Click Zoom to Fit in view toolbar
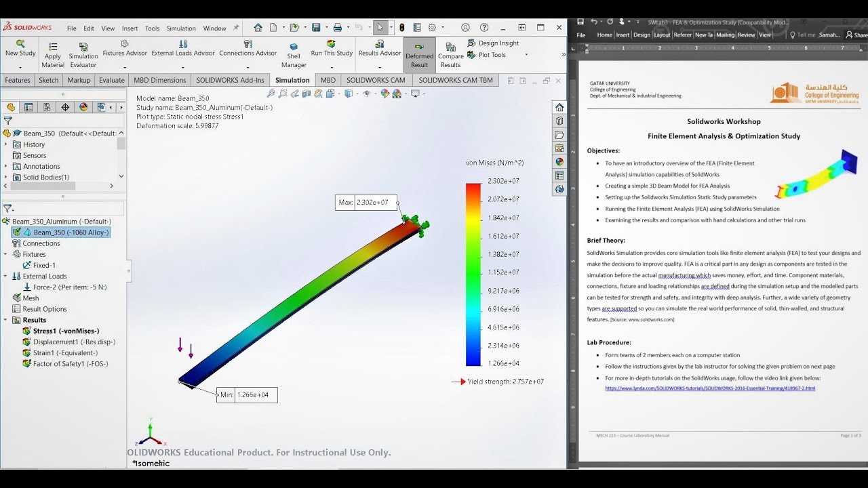The width and height of the screenshot is (868, 488). pyautogui.click(x=271, y=94)
